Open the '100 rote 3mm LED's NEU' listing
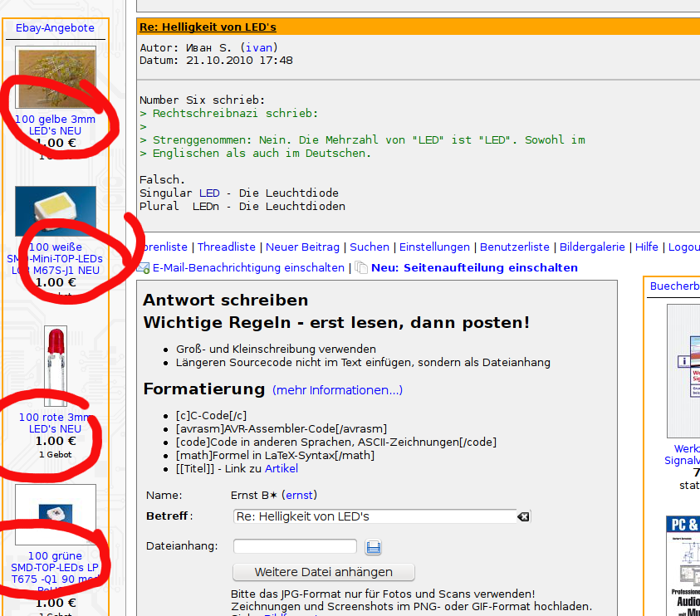This screenshot has height=616, width=700. (x=55, y=423)
